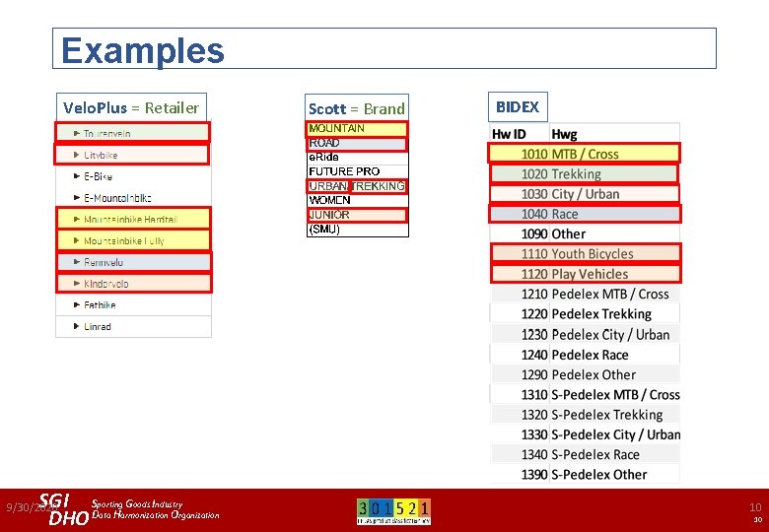Select 'TREKKING' in the Scott list

pos(379,186)
